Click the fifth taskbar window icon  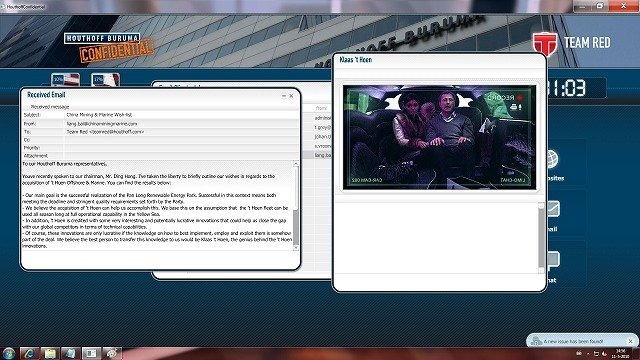91,353
